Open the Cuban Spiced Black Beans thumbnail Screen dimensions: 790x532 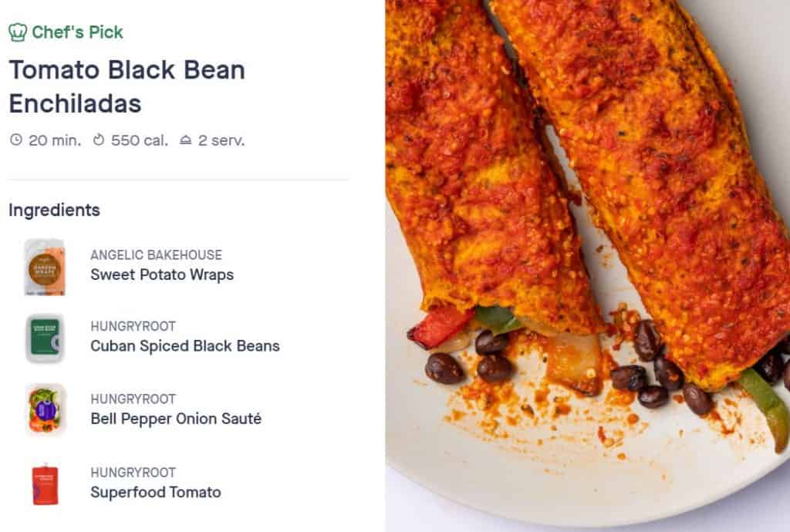[x=45, y=338]
